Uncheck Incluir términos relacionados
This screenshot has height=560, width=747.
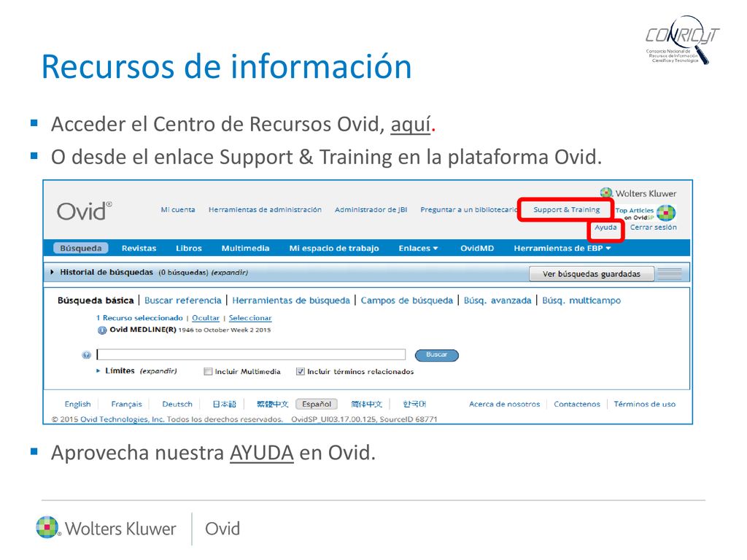(x=300, y=371)
